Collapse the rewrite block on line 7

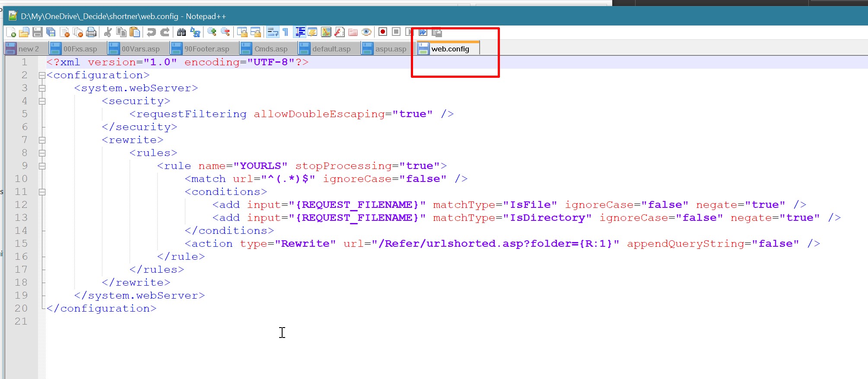click(x=42, y=140)
